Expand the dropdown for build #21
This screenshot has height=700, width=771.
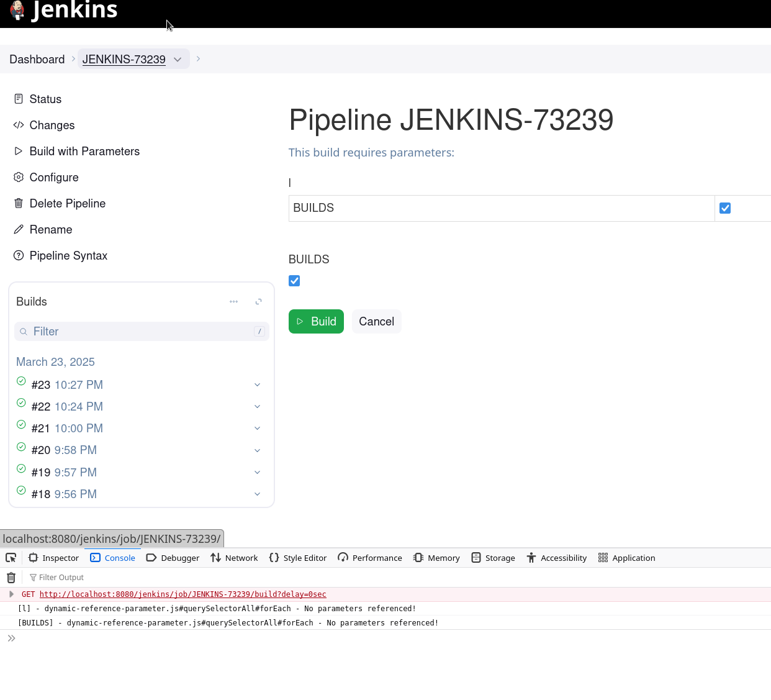click(257, 429)
